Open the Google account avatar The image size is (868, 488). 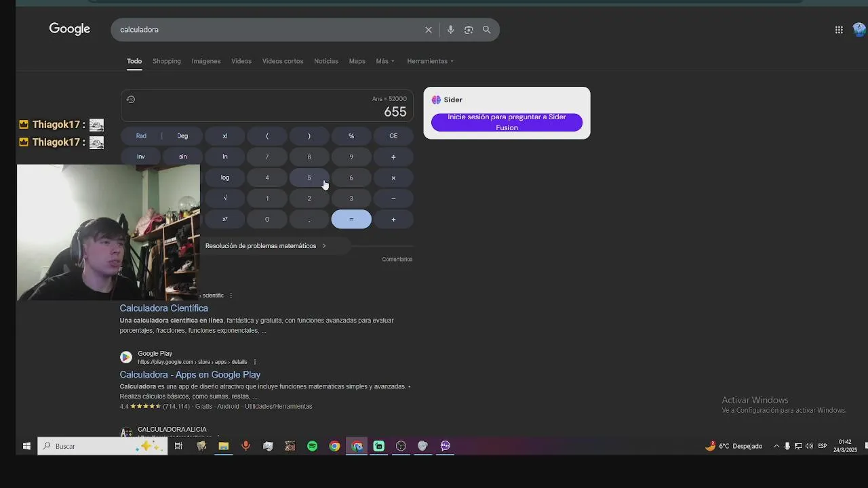pos(859,30)
